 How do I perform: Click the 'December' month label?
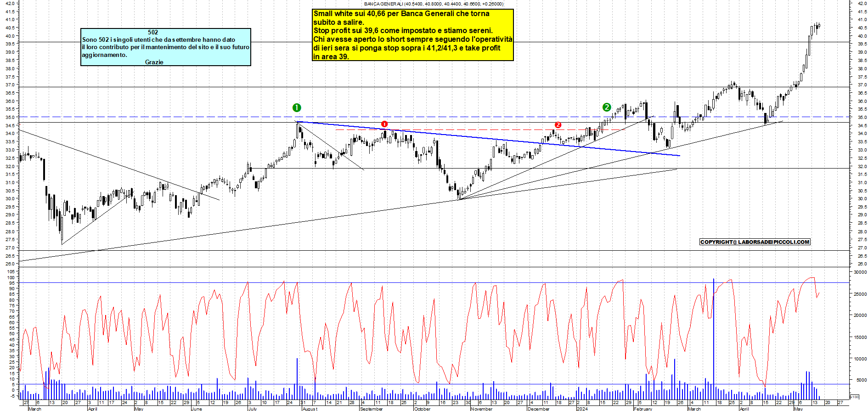(x=539, y=408)
